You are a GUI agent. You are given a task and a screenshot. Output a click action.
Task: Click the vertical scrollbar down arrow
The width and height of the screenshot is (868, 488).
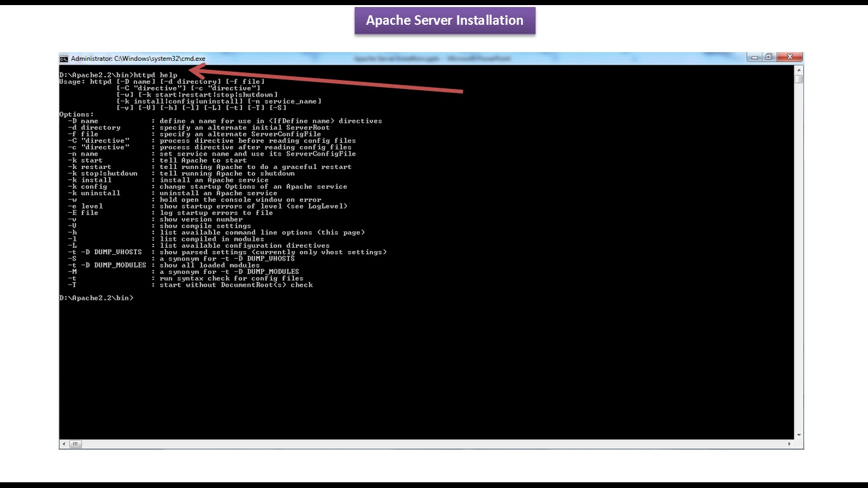coord(799,435)
